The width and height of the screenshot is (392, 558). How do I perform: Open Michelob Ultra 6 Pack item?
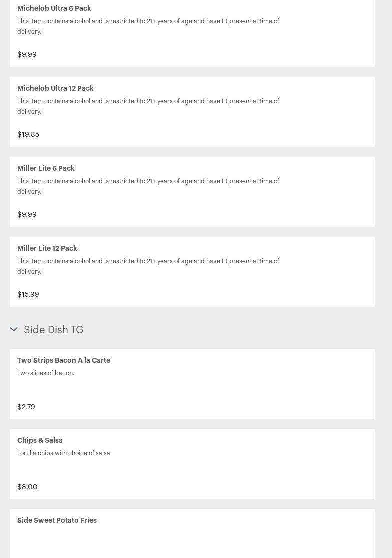click(x=54, y=8)
